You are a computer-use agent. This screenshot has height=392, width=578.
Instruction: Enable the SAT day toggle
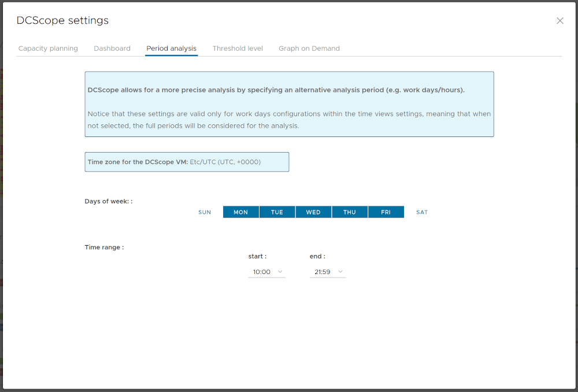[x=422, y=212]
